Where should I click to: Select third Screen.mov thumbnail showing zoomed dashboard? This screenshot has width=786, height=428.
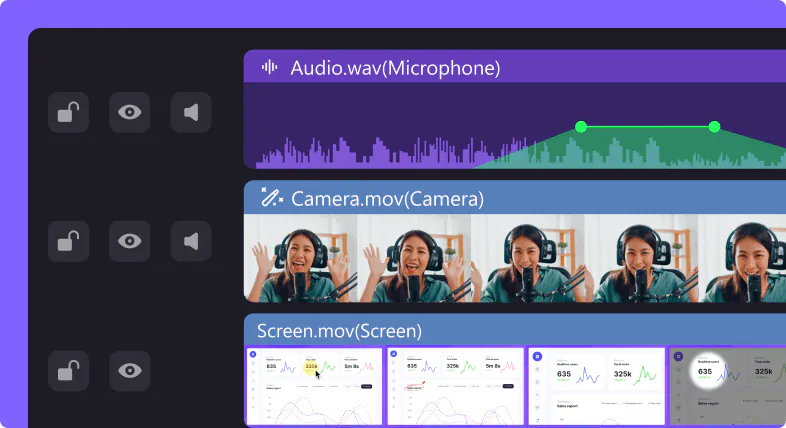[597, 386]
